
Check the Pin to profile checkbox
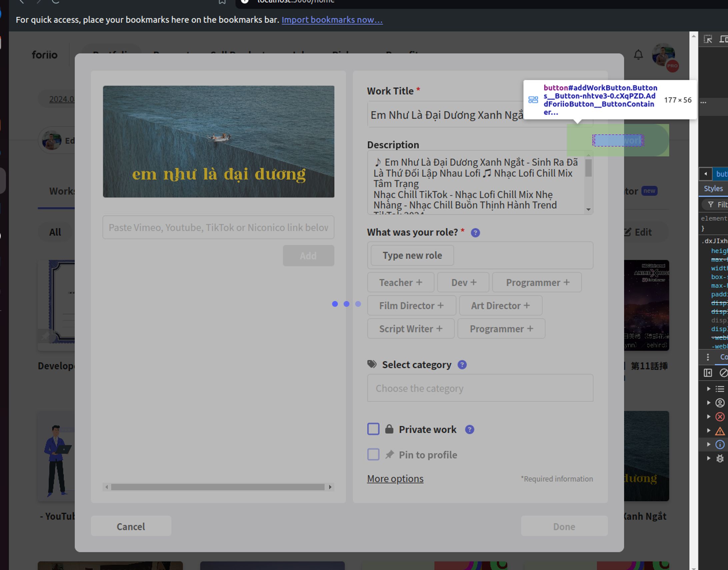373,455
